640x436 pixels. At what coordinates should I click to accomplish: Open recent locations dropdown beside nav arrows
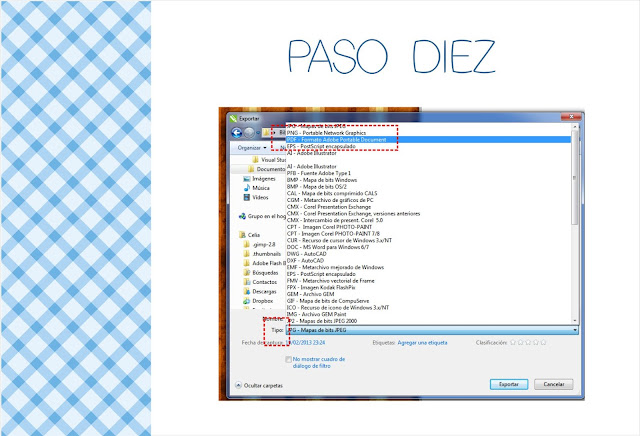[258, 133]
